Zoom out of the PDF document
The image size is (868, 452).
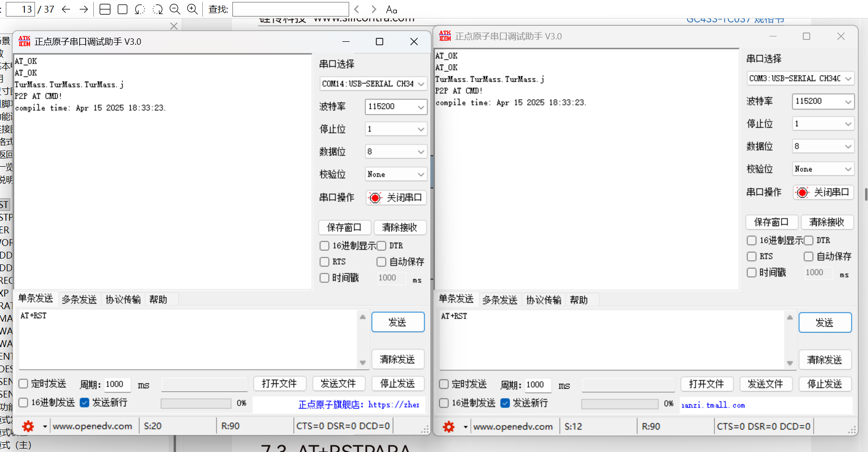tap(175, 9)
